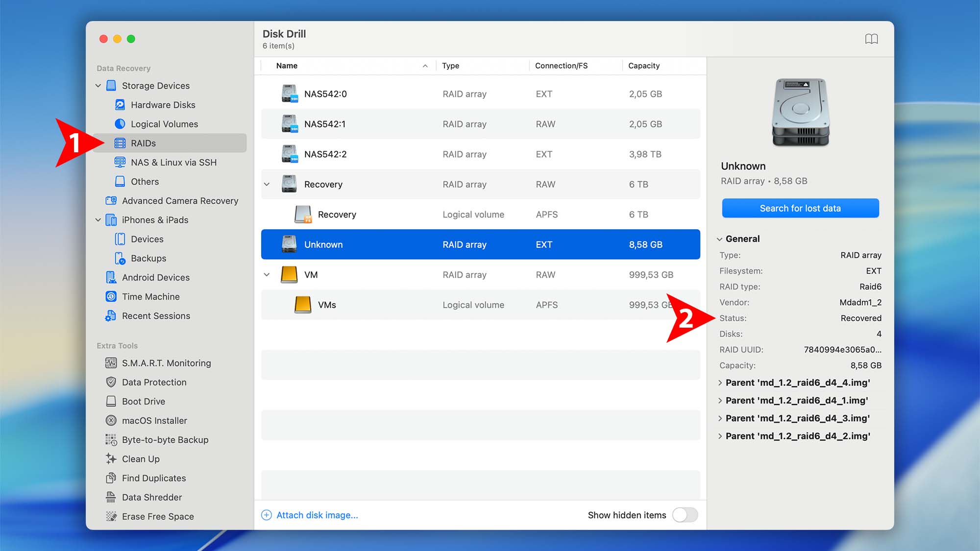Screen dimensions: 980x551
Task: Select the NAS542:1 row
Action: tap(480, 124)
